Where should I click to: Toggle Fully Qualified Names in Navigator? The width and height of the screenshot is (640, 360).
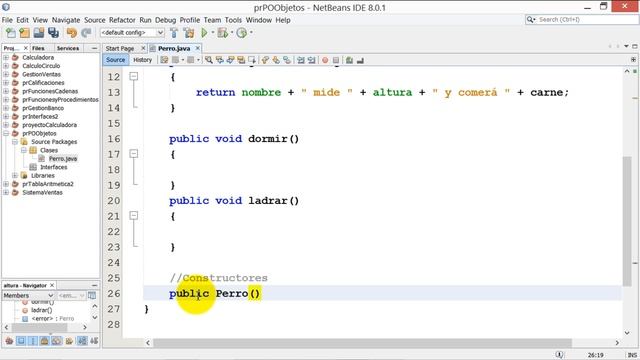point(69,340)
